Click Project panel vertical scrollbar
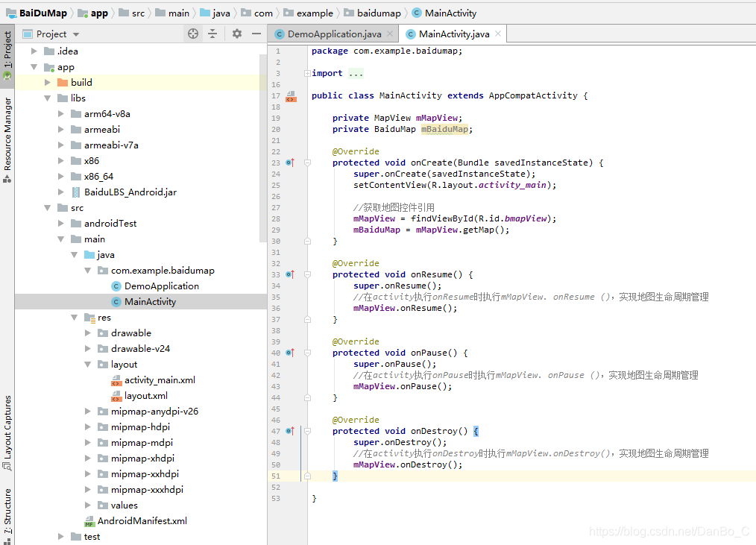756x545 pixels. 263,147
